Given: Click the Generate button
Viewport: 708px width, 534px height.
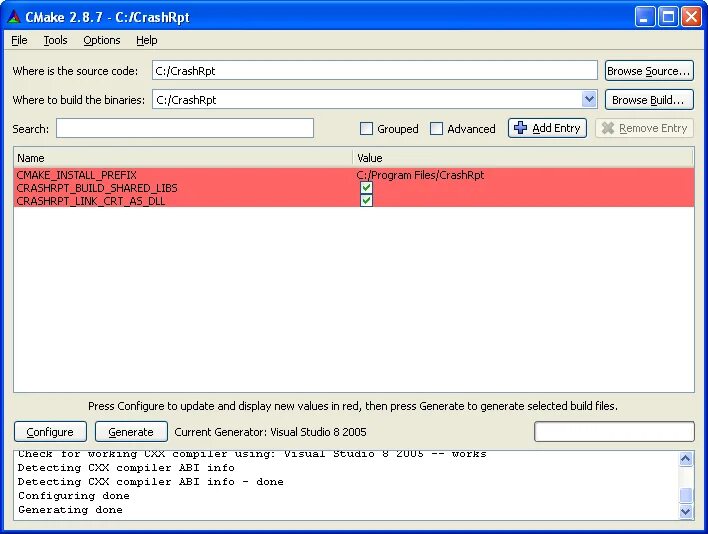Looking at the screenshot, I should coord(131,432).
